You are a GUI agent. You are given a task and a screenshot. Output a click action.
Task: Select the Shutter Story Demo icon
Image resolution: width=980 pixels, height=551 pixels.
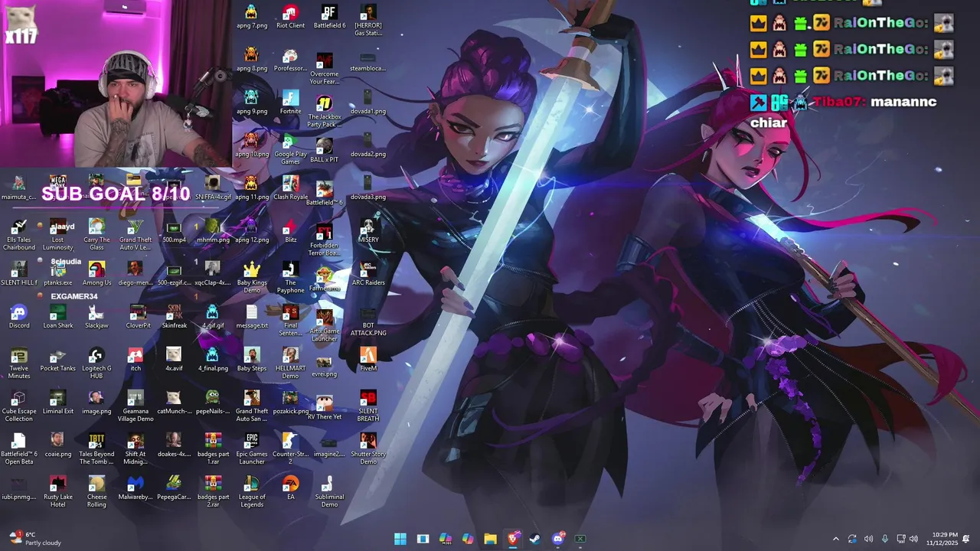(x=368, y=449)
